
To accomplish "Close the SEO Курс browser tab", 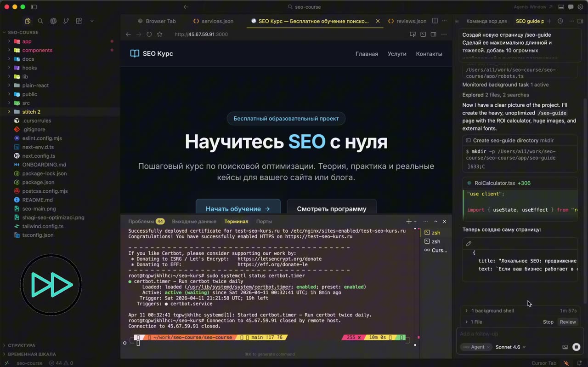I will pos(378,21).
